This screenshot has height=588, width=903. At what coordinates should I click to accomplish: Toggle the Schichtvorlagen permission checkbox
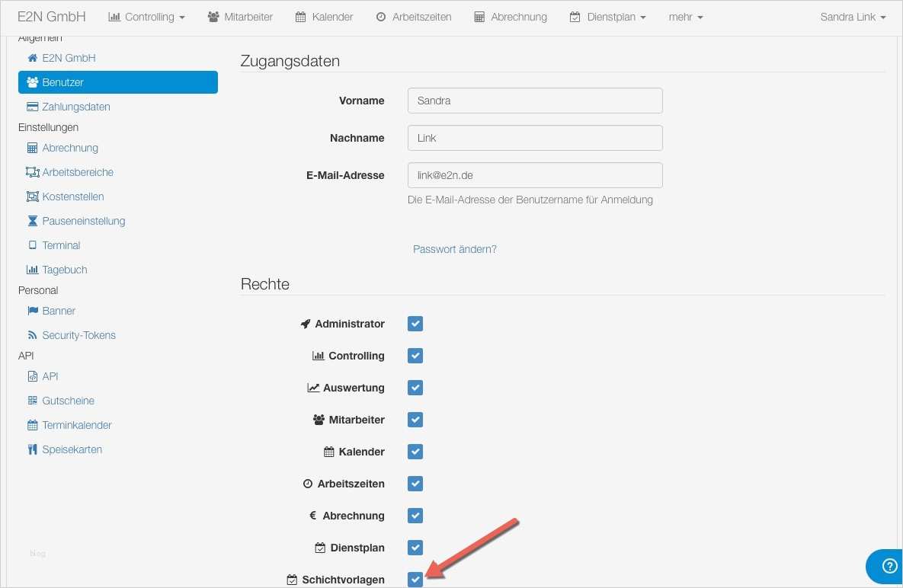(415, 579)
